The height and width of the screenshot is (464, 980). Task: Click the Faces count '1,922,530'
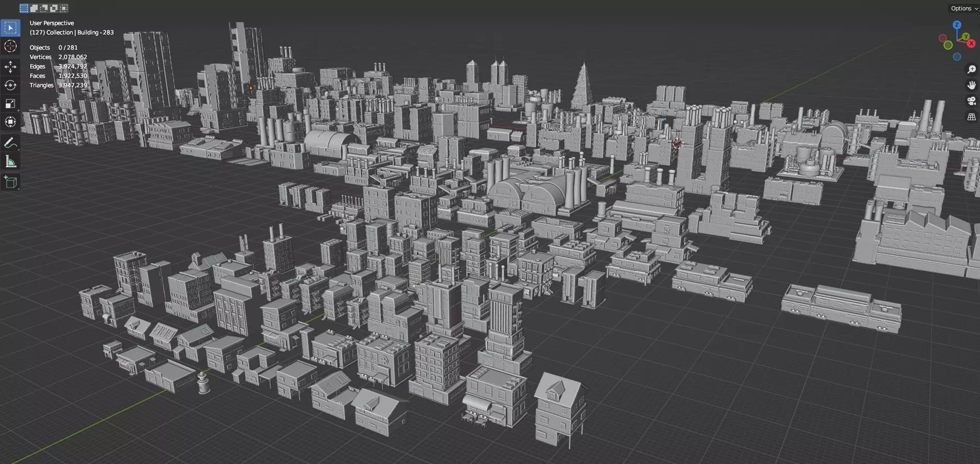pos(73,76)
